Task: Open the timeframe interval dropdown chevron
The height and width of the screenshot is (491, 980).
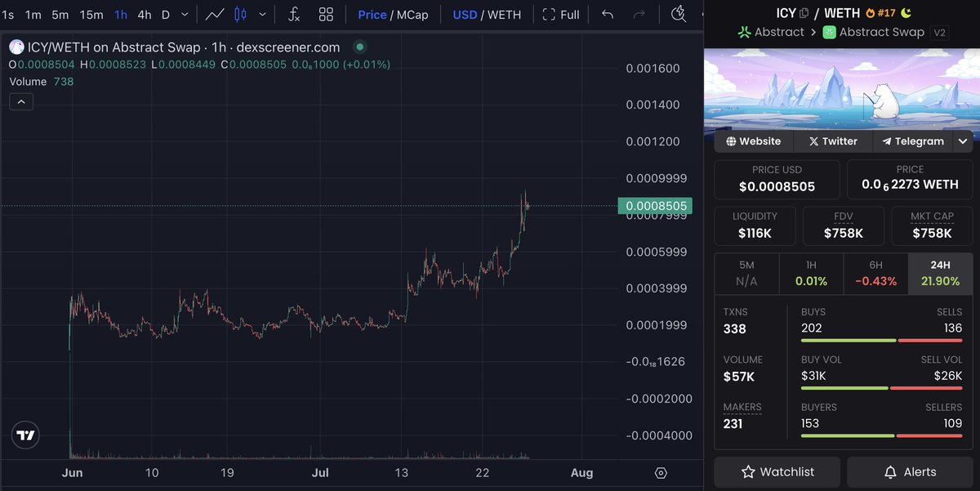Action: coord(185,15)
